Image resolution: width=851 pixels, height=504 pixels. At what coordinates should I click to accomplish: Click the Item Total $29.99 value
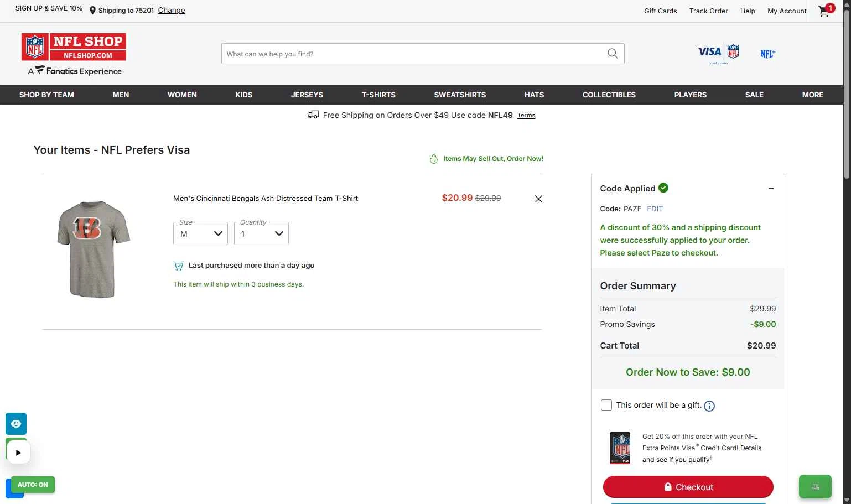pyautogui.click(x=763, y=309)
